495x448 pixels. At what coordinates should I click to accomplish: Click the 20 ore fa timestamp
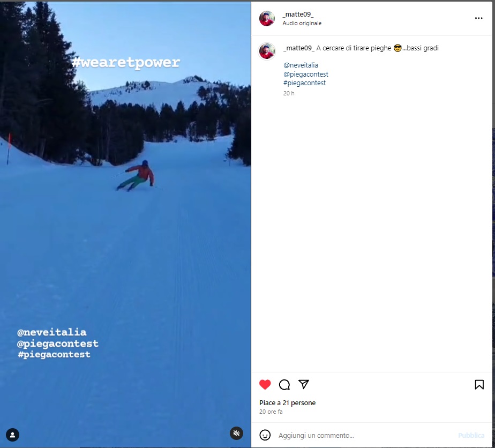(271, 412)
